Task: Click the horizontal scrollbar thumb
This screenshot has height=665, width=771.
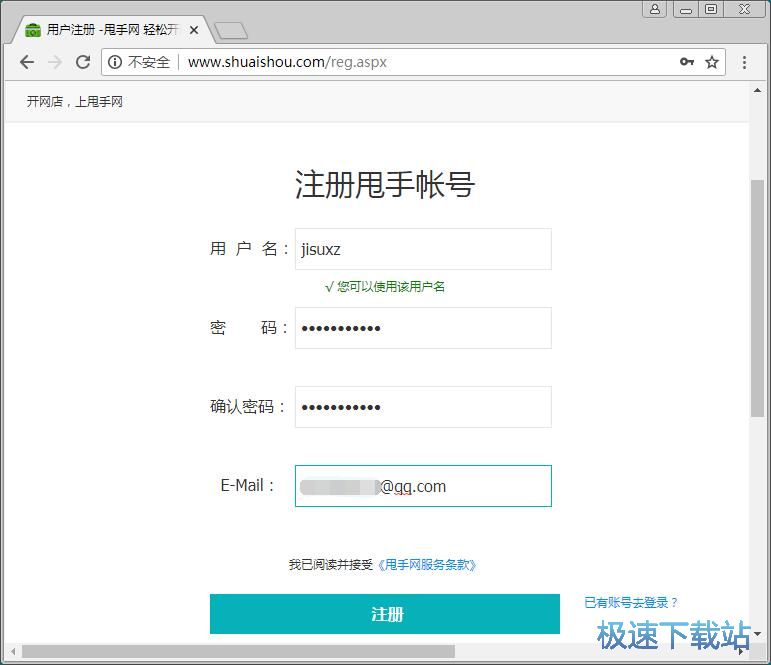Action: (x=238, y=652)
